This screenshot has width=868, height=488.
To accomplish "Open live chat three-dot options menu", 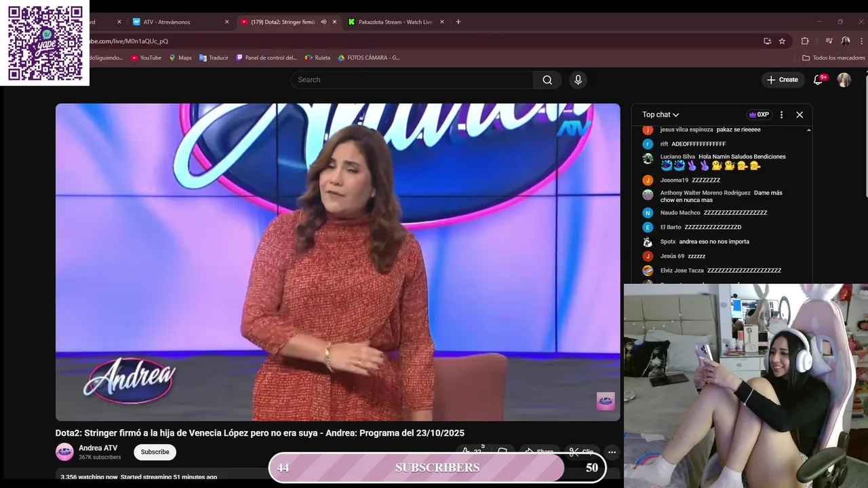I will tap(781, 115).
